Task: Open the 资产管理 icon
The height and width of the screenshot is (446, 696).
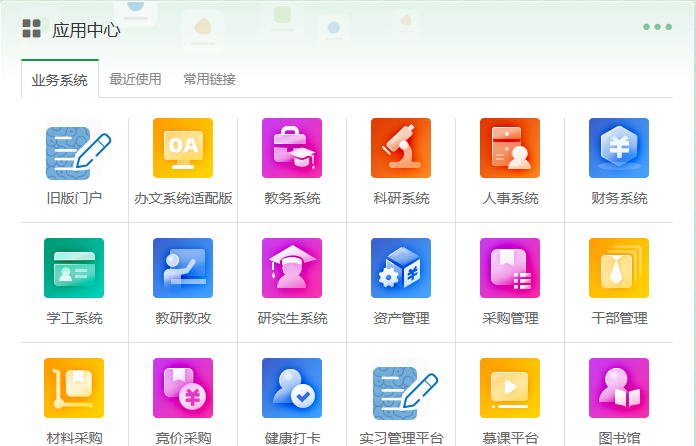Action: tap(401, 268)
